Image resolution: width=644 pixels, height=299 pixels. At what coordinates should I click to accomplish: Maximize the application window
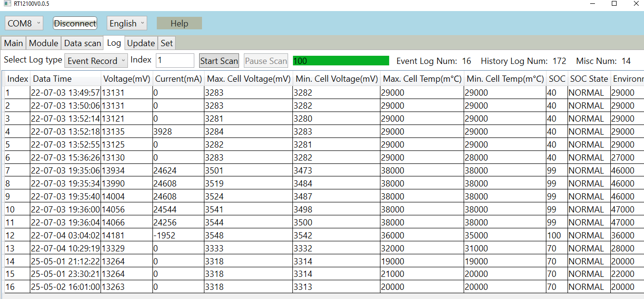[614, 4]
